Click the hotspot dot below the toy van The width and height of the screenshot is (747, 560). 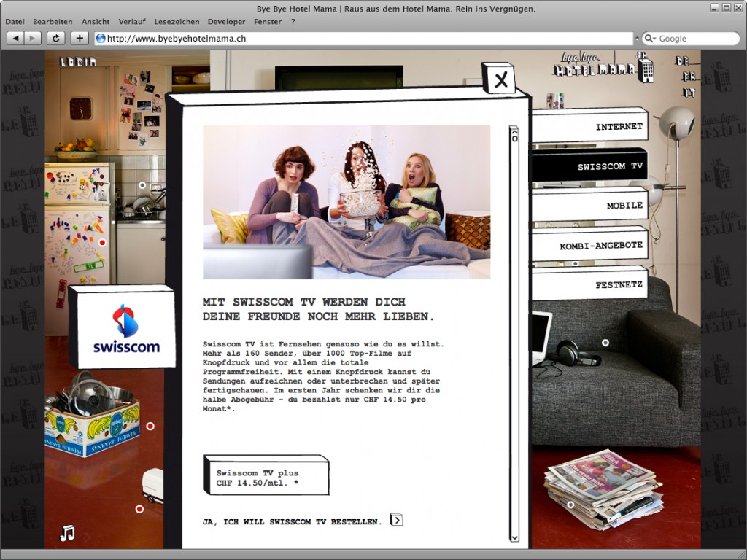139,509
